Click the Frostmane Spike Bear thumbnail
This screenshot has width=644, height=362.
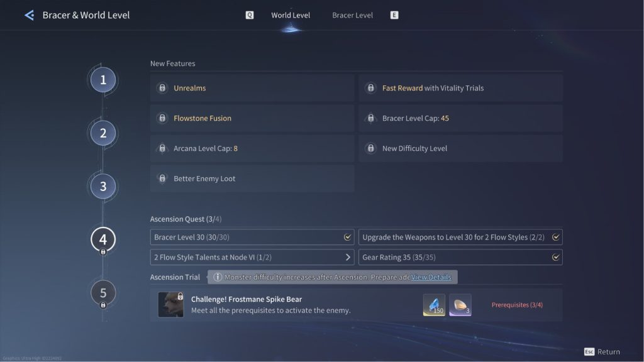(x=170, y=305)
